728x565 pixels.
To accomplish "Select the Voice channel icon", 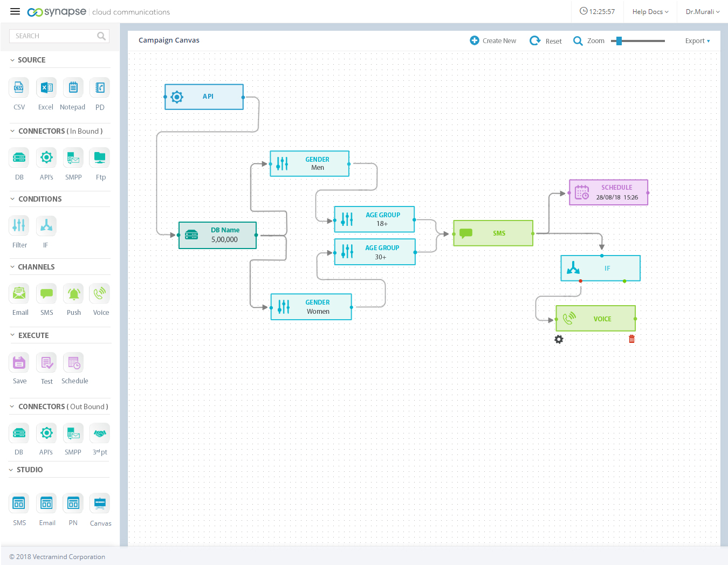I will (100, 294).
